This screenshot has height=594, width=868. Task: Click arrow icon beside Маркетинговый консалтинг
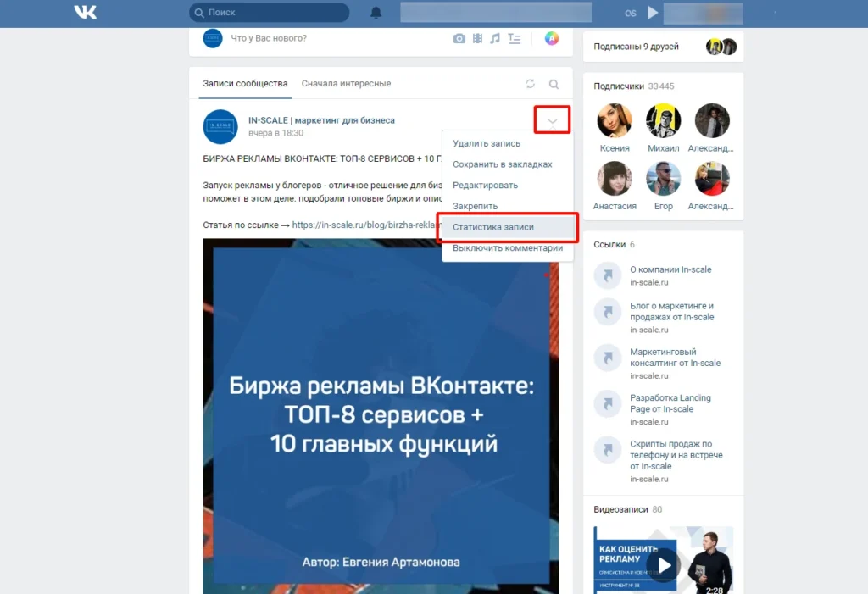(608, 358)
